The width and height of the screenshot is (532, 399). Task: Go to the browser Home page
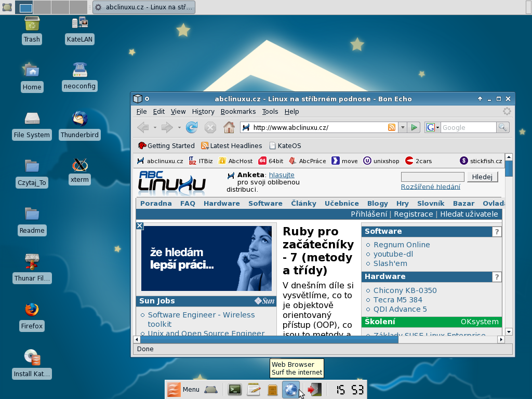pos(229,128)
